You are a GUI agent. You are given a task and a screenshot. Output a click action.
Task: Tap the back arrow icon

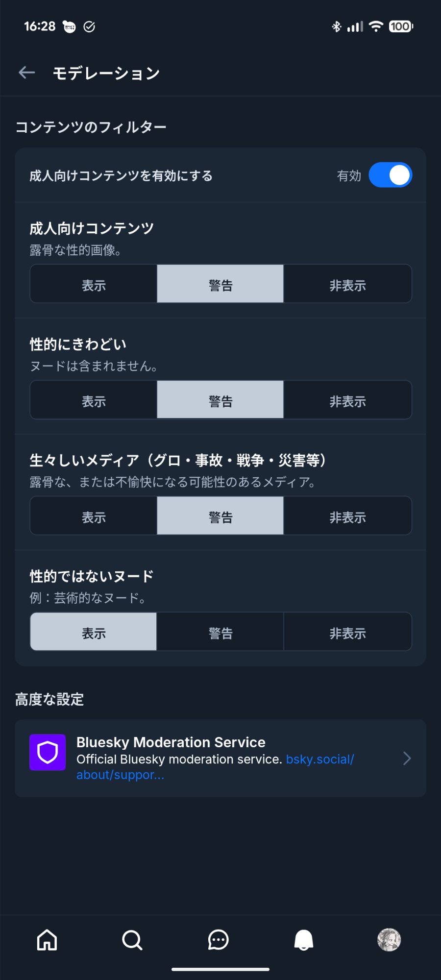point(27,73)
